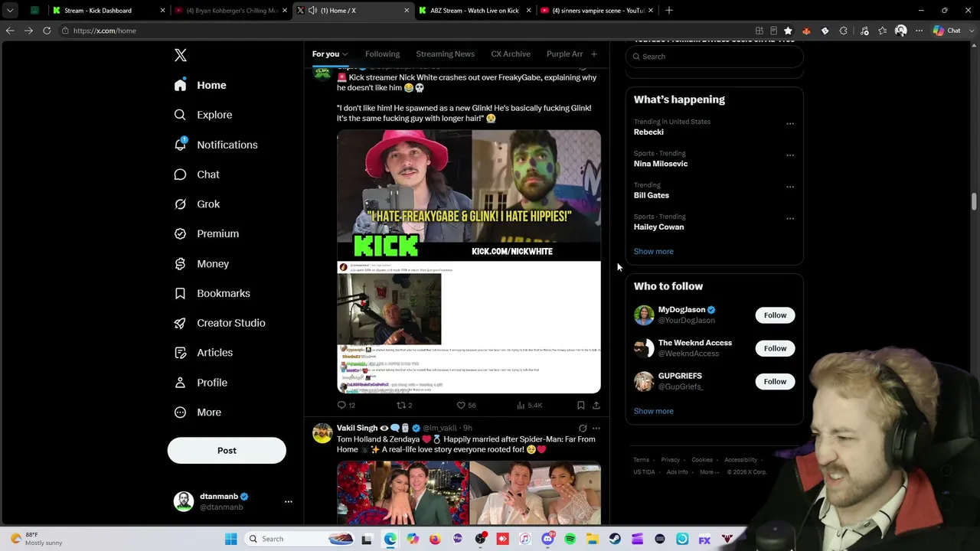Open the Windows Start menu
This screenshot has height=551, width=980.
point(231,539)
